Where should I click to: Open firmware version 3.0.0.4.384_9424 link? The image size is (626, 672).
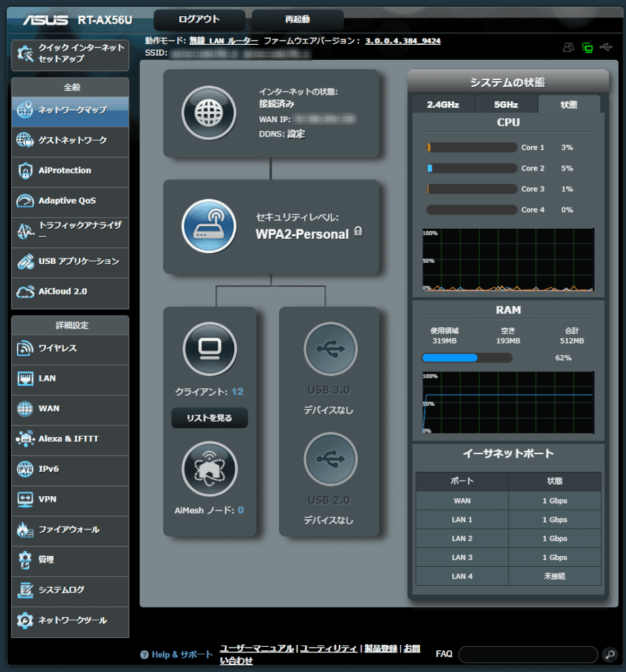tap(403, 41)
